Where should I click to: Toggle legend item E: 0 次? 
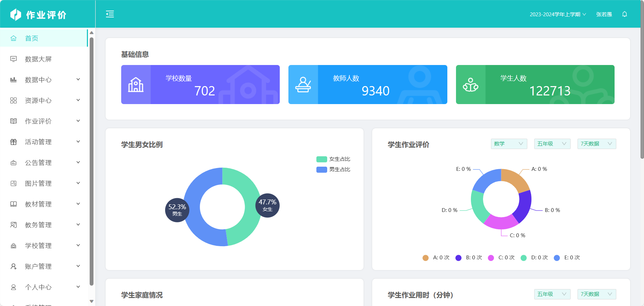(567, 258)
